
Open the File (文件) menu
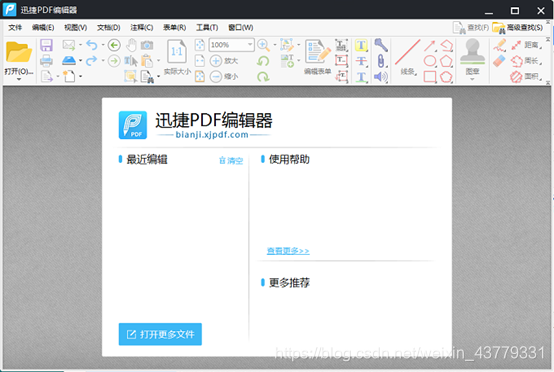(x=15, y=28)
